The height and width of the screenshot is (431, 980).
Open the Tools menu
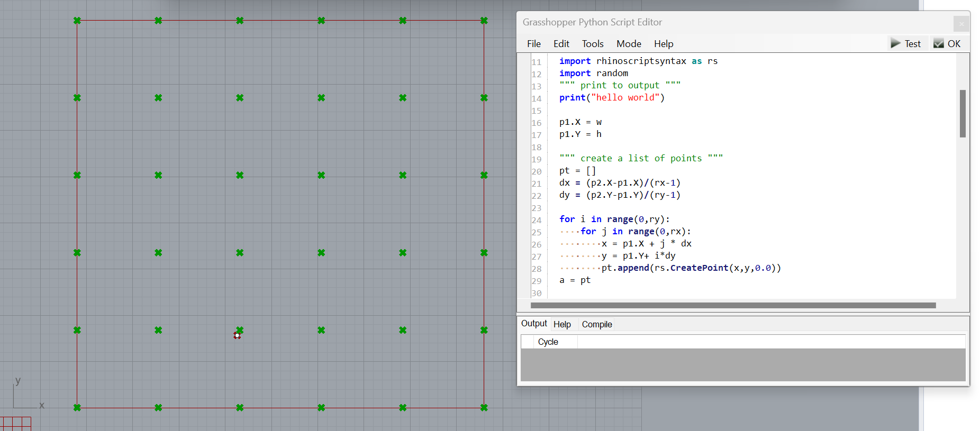point(592,44)
